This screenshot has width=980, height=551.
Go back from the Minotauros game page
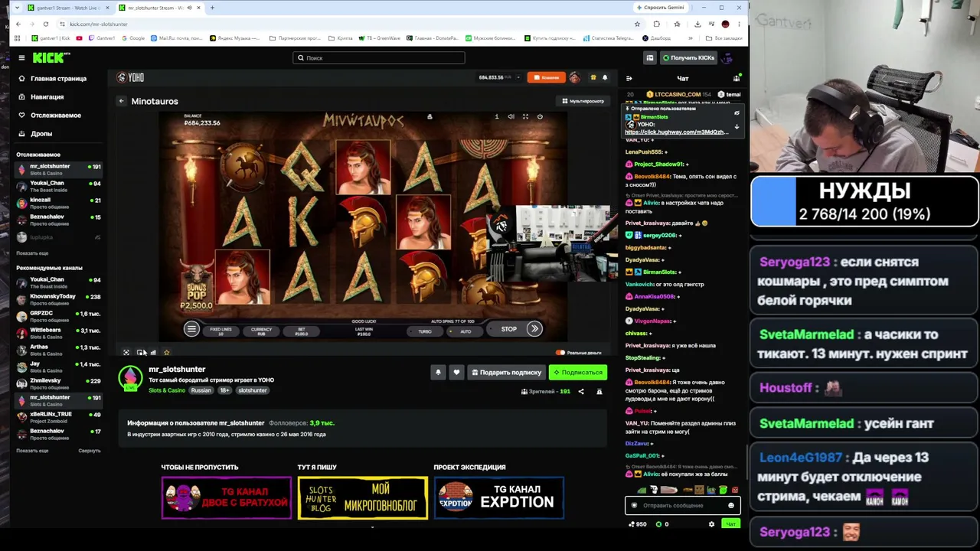pyautogui.click(x=121, y=101)
